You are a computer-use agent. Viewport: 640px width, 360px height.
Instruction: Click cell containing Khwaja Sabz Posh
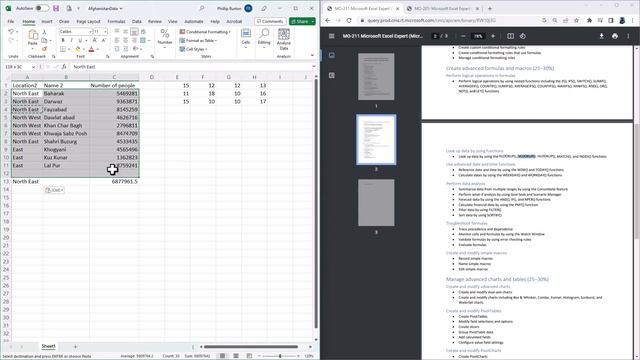tap(66, 133)
